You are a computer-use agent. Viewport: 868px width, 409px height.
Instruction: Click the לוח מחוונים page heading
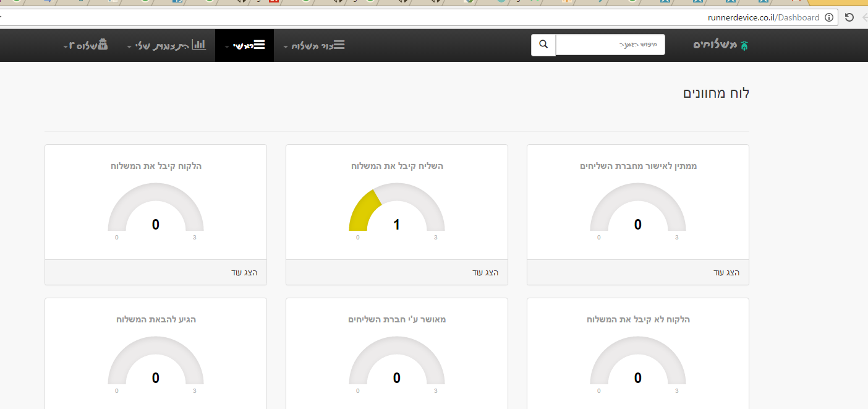coord(716,93)
